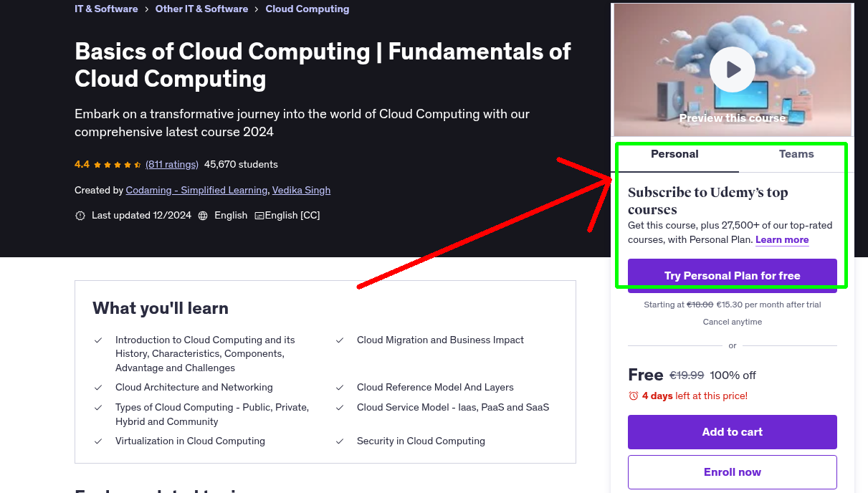The height and width of the screenshot is (493, 868).
Task: Click the English [CC] caption text
Action: [x=292, y=215]
